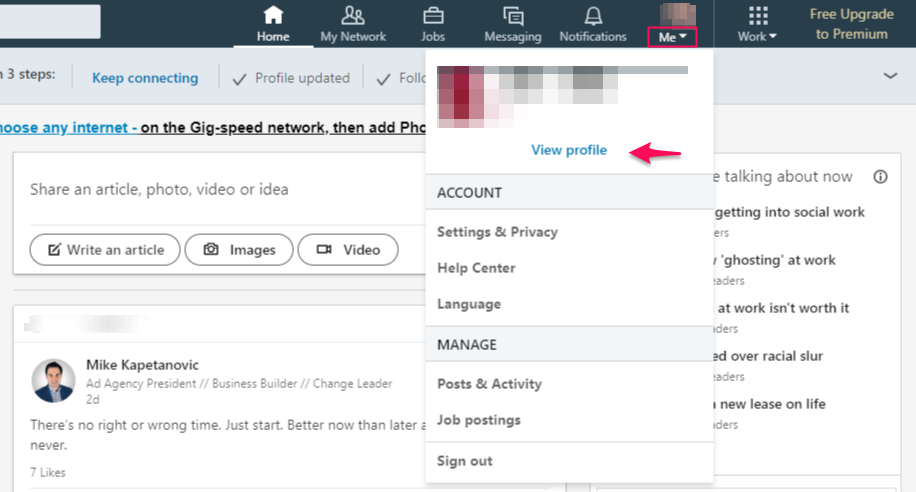Select Help Center menu item
916x492 pixels.
pyautogui.click(x=476, y=268)
